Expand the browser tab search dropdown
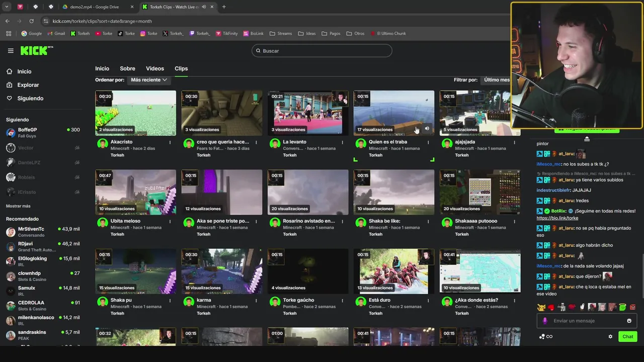 7,7
